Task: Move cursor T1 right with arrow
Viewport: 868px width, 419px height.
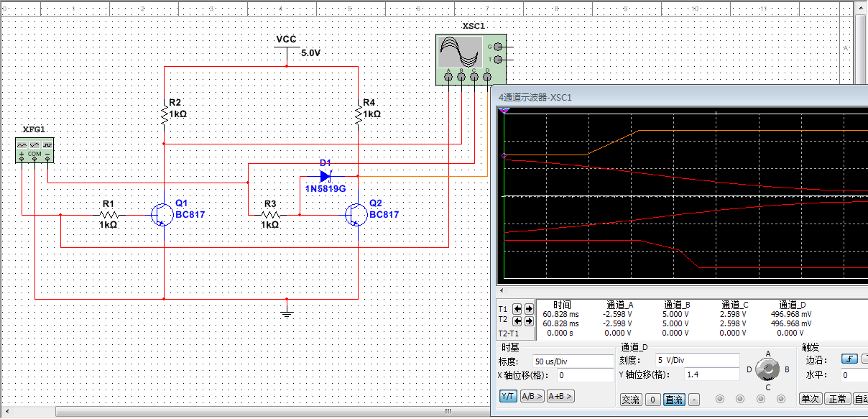Action: coord(530,308)
